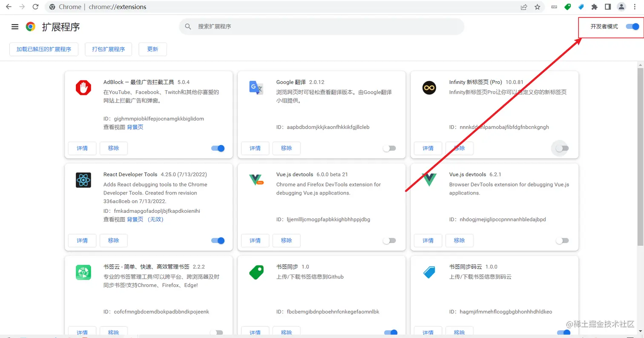Toggle the browser side panel icon
This screenshot has width=644, height=338.
(608, 7)
